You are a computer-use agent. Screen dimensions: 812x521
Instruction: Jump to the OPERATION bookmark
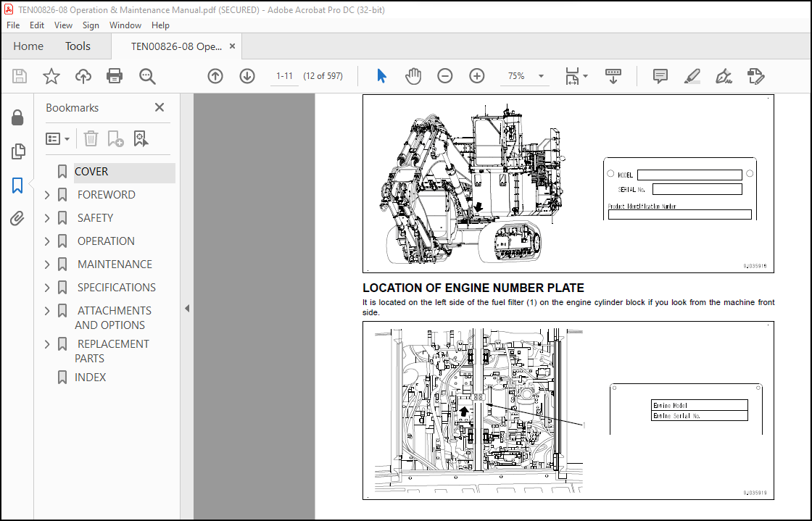point(106,241)
